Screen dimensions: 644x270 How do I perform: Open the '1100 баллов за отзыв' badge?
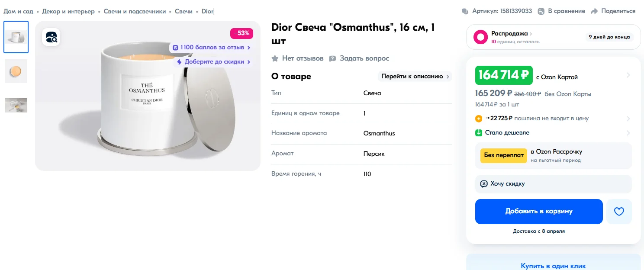point(211,48)
